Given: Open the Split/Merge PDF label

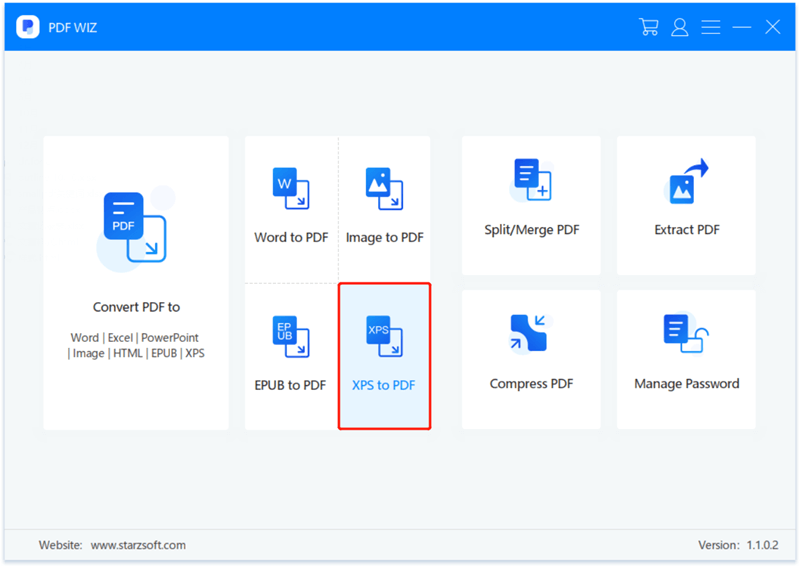Looking at the screenshot, I should coord(532,230).
